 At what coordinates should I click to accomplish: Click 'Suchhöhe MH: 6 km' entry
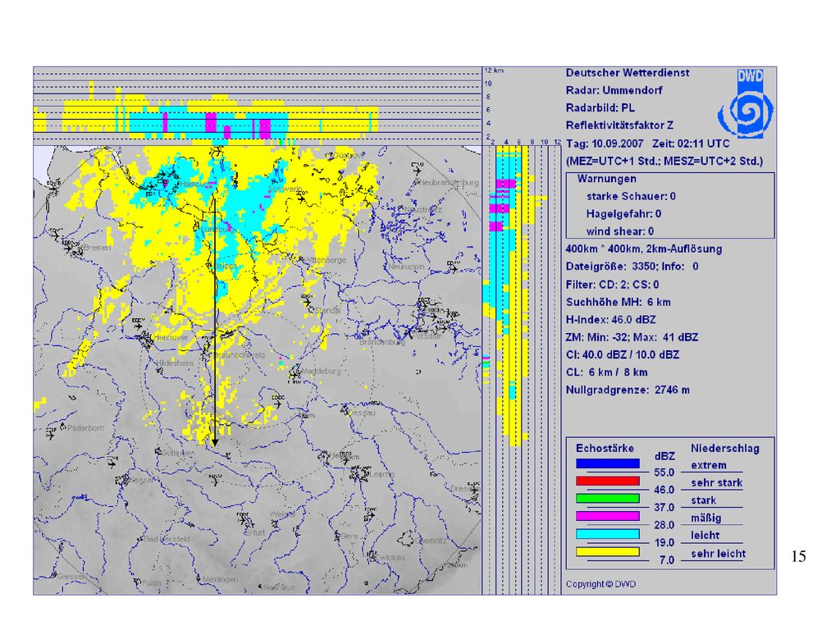coord(619,302)
